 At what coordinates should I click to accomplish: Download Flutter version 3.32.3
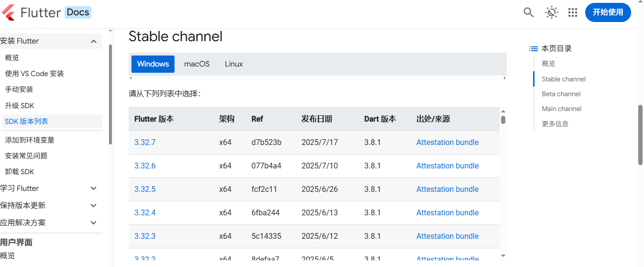click(145, 236)
